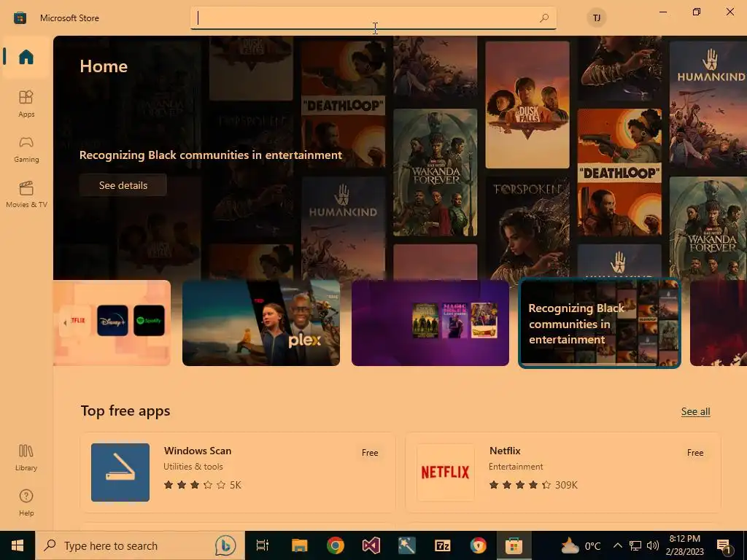Open the Windows Start menu

tap(18, 545)
